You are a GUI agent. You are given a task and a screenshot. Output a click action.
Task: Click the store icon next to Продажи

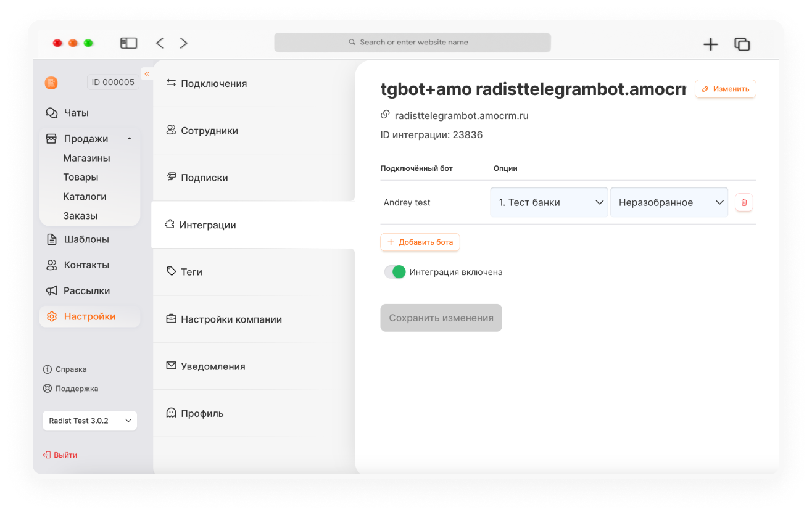click(52, 139)
